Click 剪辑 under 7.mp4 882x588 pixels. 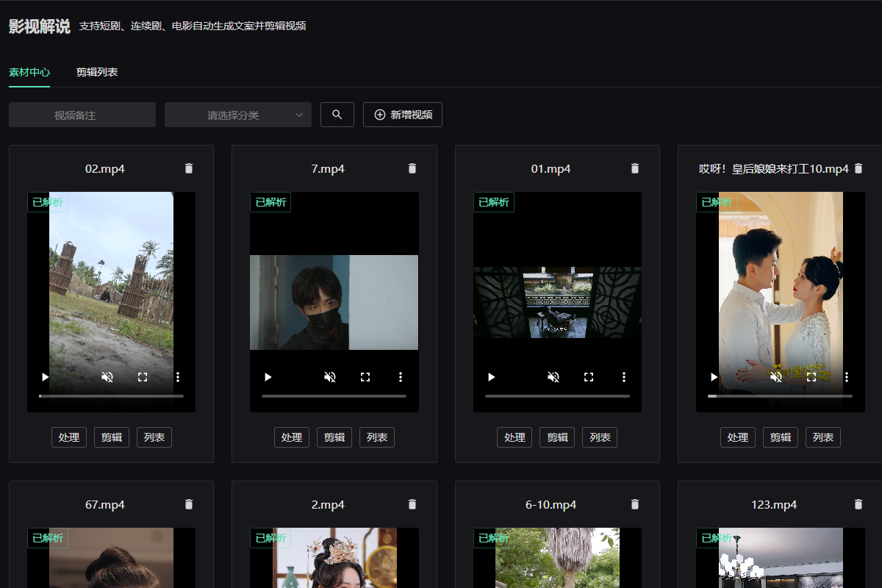point(334,437)
